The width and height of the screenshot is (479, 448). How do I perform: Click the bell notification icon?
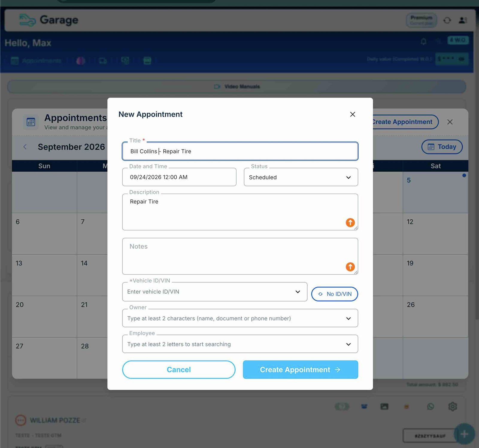pos(423,41)
